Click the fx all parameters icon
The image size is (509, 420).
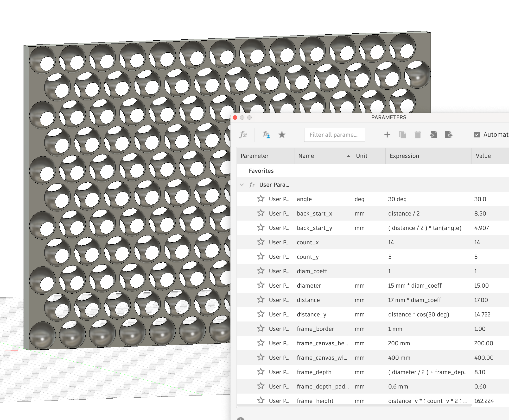243,135
